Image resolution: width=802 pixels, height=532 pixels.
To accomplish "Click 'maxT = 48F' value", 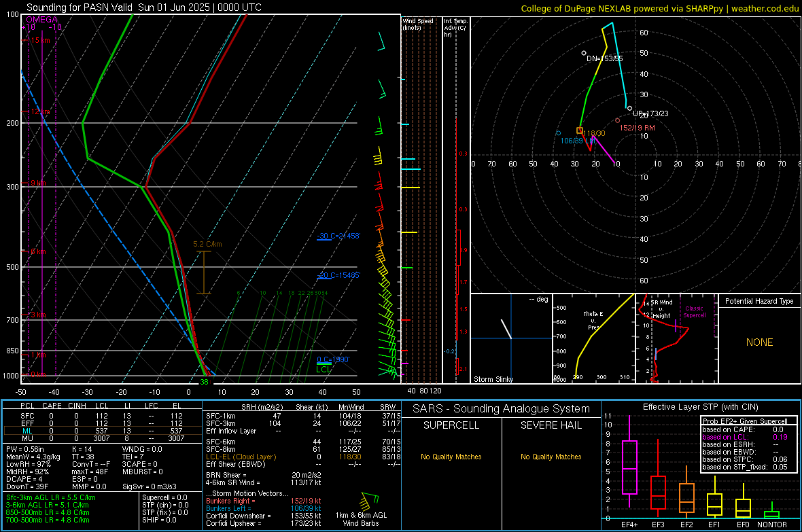I will pos(90,472).
